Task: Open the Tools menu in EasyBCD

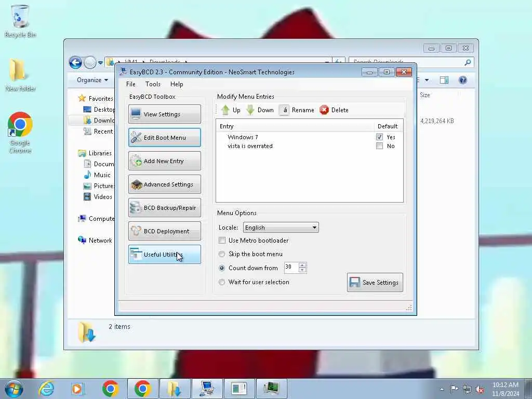Action: pyautogui.click(x=153, y=84)
